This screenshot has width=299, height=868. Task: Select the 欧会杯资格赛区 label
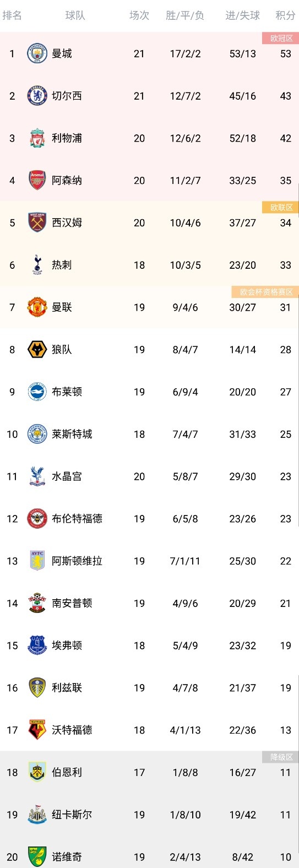click(266, 292)
